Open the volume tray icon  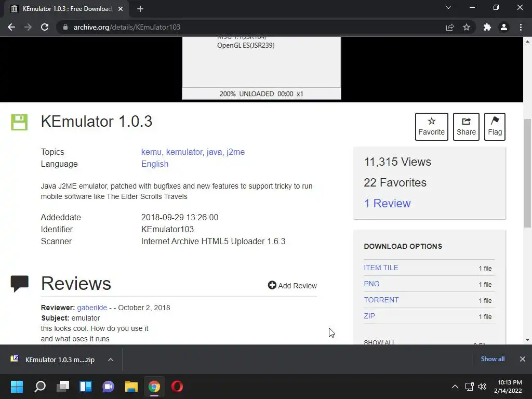pos(482,387)
